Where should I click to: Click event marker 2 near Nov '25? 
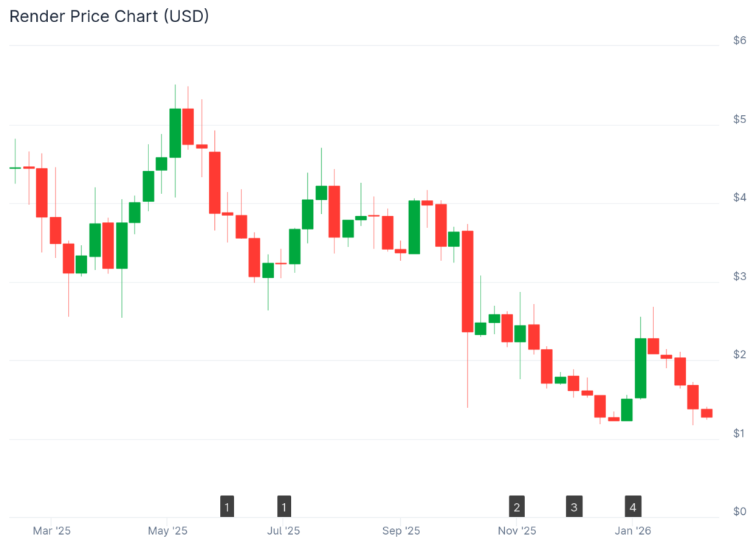pyautogui.click(x=518, y=507)
